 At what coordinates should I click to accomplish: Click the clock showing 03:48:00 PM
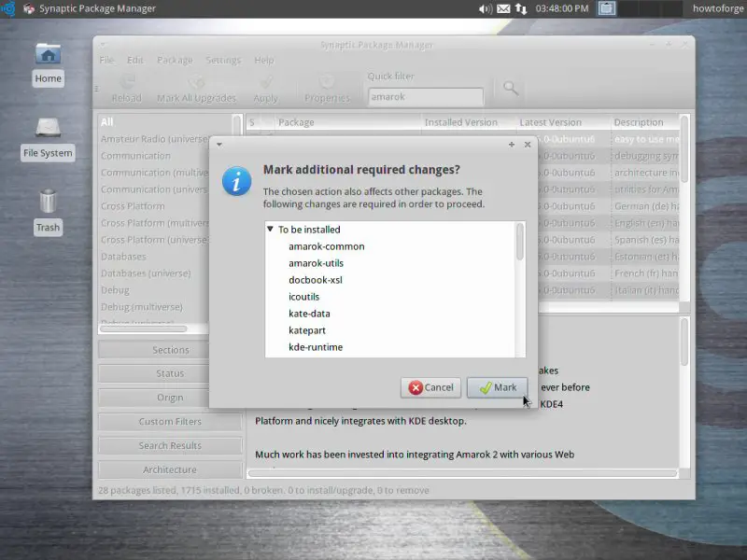click(562, 8)
